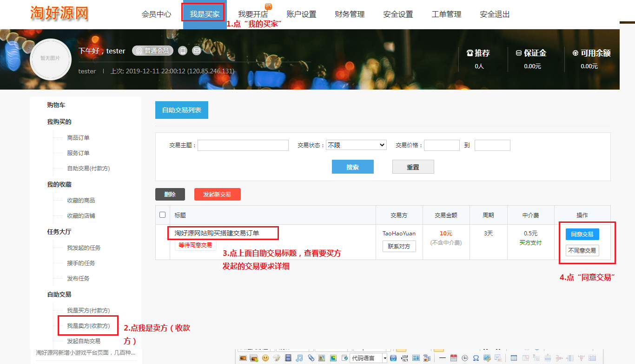Screen dimensions: 635x364
Task: Open the 财务管理 menu item
Action: [x=350, y=14]
